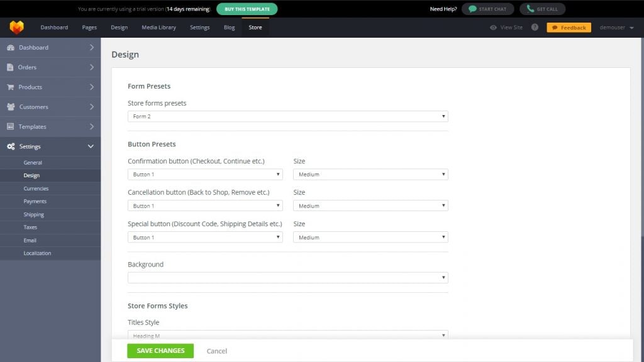Click the View Site eye icon
Image resolution: width=644 pixels, height=362 pixels.
(x=494, y=28)
